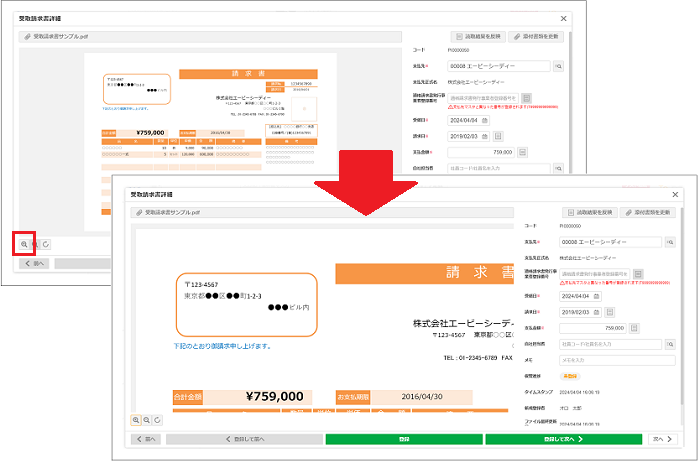Click blue 下記のとおり御請求申し上げます text
Image resolution: width=700 pixels, height=463 pixels.
click(222, 346)
